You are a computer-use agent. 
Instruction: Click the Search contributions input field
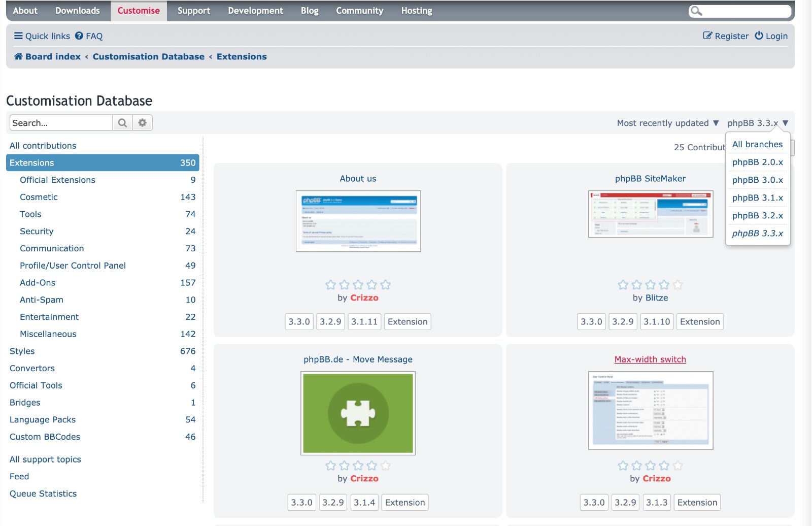click(61, 123)
